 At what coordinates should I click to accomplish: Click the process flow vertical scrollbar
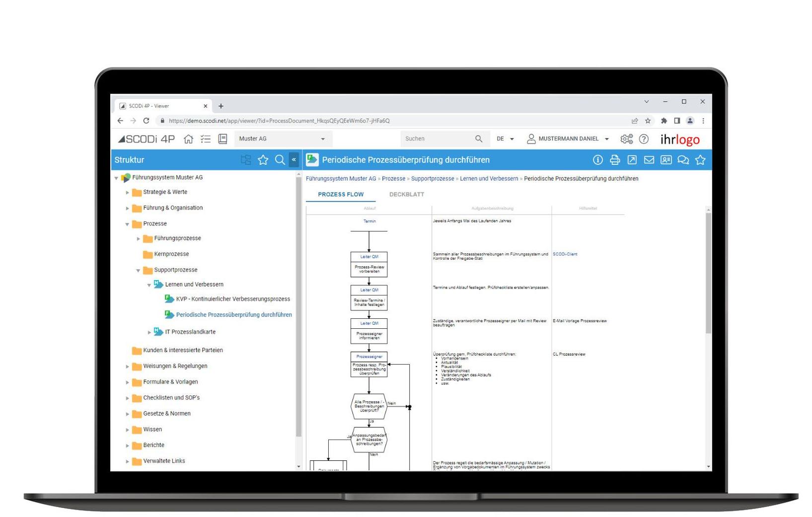(x=708, y=273)
